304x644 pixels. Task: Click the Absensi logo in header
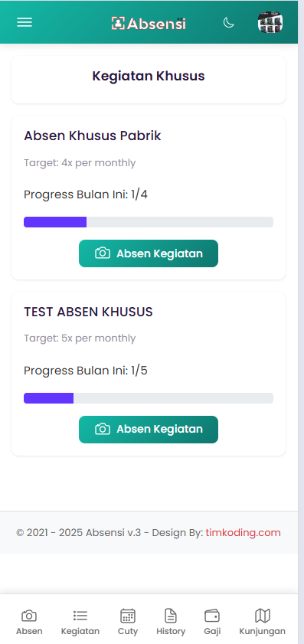point(149,24)
